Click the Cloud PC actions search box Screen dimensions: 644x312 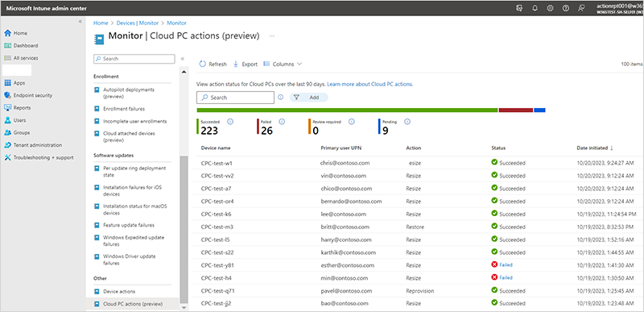click(x=235, y=98)
